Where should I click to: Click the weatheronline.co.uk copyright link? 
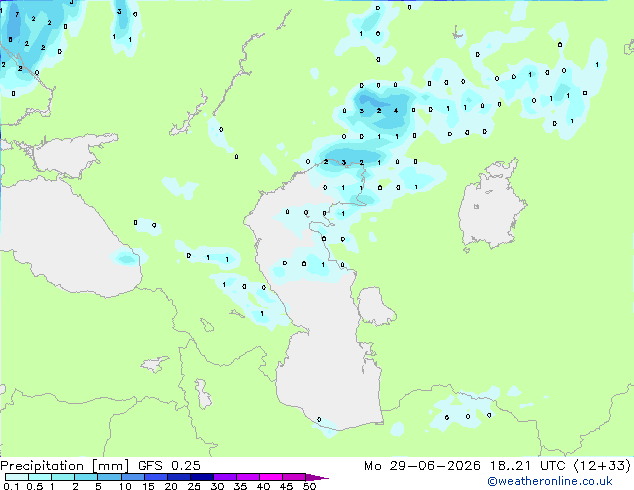coord(550,481)
